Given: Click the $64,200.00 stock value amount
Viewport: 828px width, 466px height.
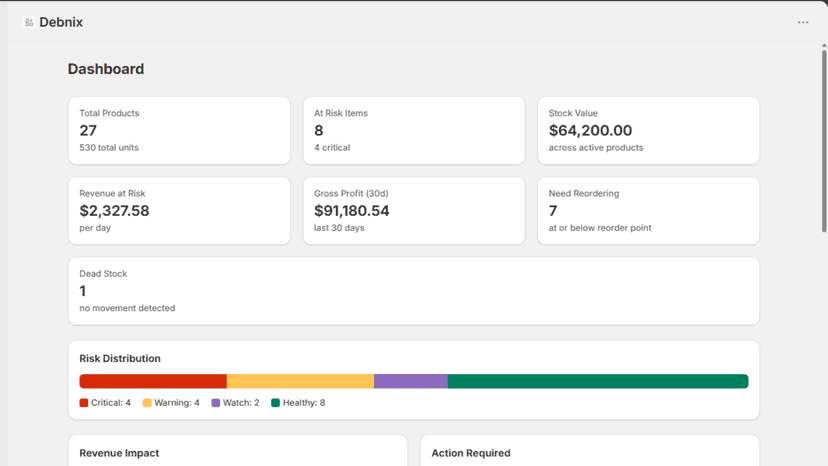Looking at the screenshot, I should 590,131.
